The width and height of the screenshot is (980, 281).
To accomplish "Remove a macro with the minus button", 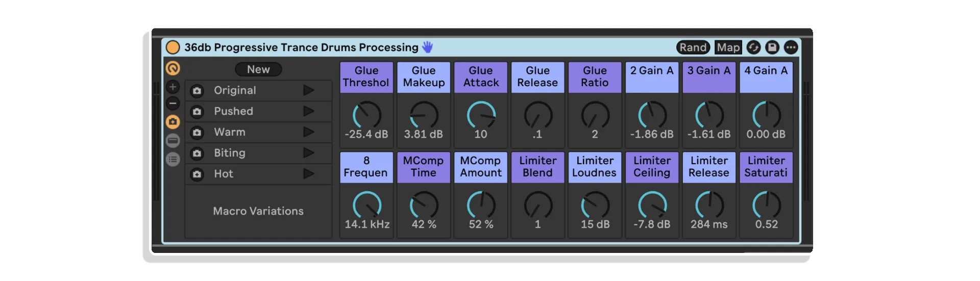I will coord(173,104).
